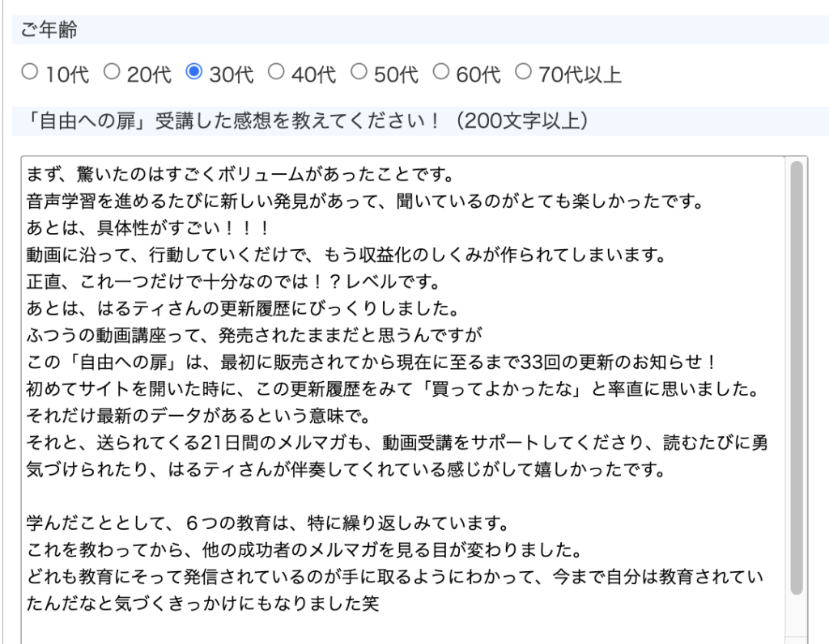The width and height of the screenshot is (829, 644).
Task: Choose the 20代 age option
Action: [x=113, y=73]
